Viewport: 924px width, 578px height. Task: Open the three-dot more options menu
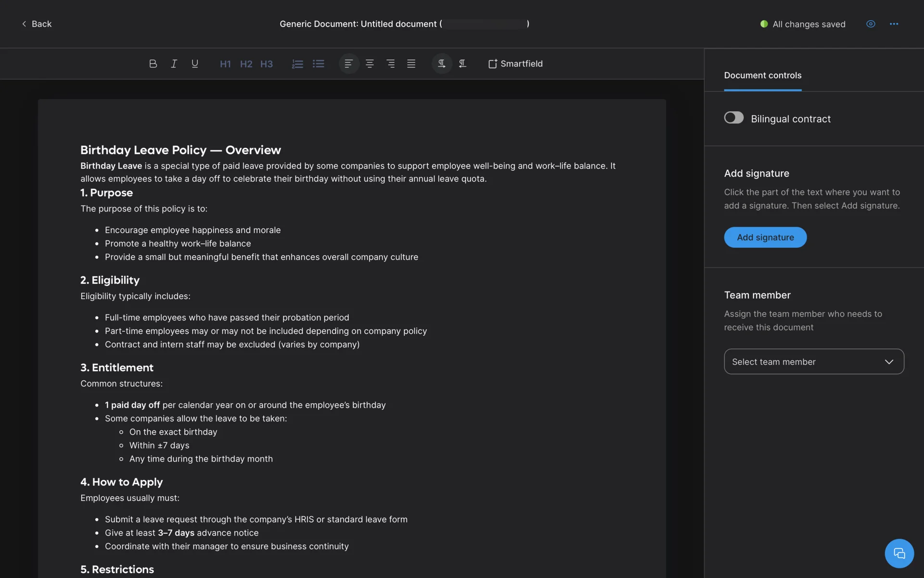894,24
